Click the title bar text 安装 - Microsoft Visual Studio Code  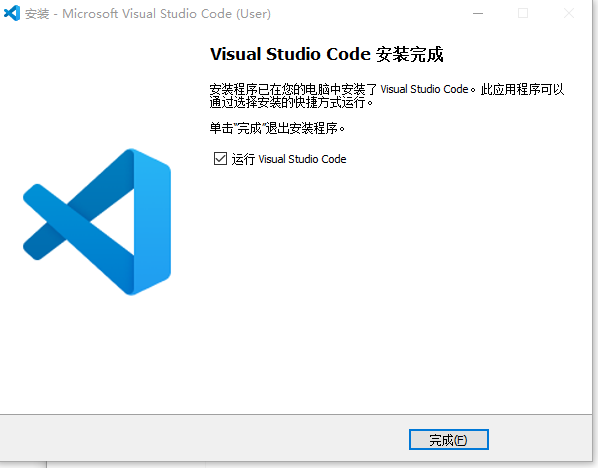[148, 14]
